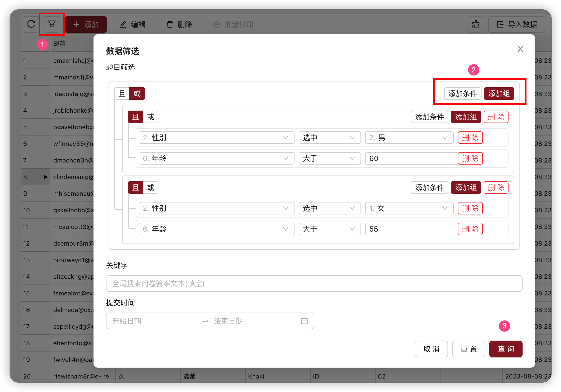Open the filter funnel icon

pyautogui.click(x=52, y=24)
